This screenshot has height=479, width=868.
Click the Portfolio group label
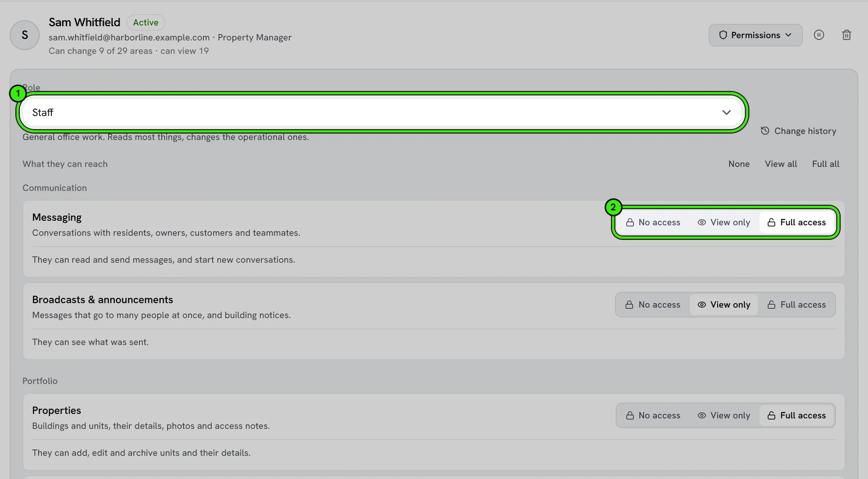tap(40, 381)
